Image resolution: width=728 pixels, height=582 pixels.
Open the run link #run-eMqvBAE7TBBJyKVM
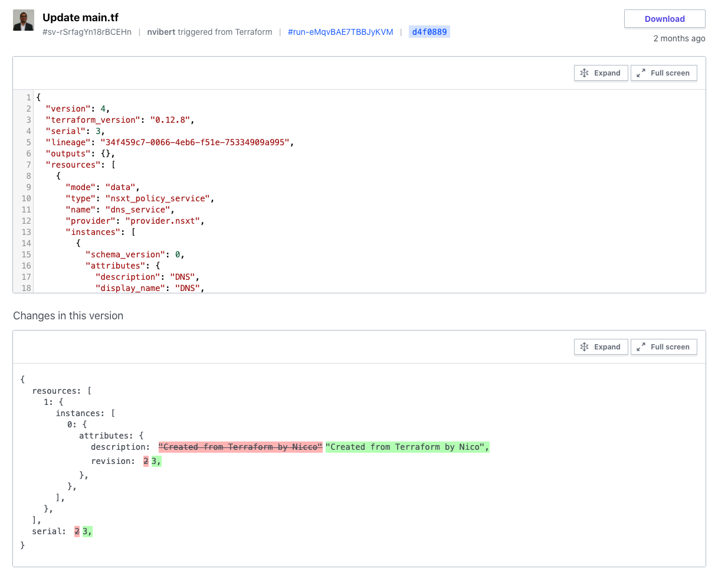[340, 32]
